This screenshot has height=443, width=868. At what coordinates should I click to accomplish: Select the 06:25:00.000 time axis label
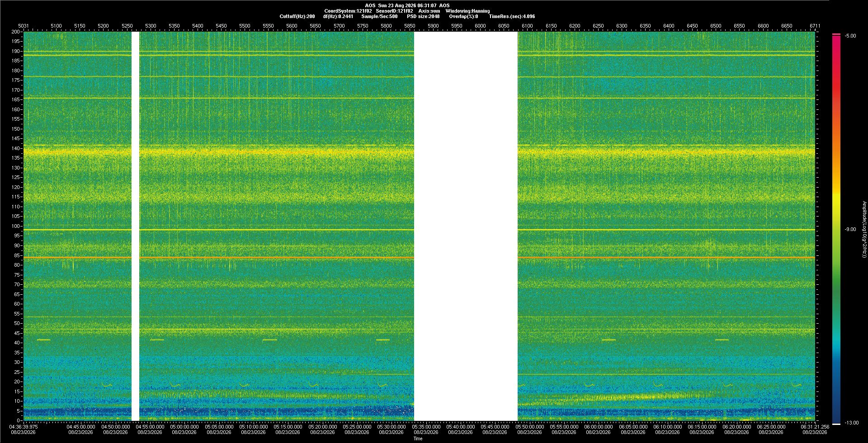771,426
